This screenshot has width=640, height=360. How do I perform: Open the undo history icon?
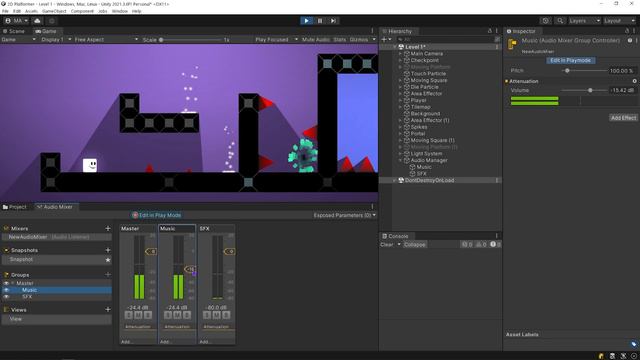tap(546, 21)
